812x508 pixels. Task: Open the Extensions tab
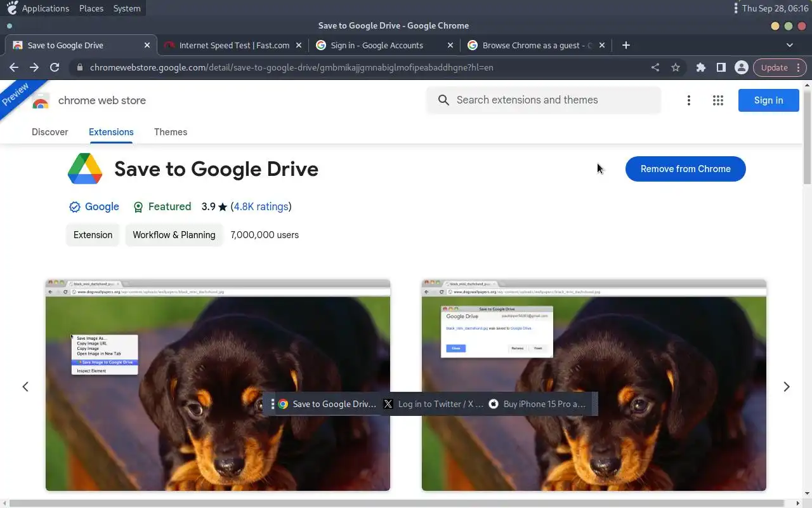tap(111, 132)
